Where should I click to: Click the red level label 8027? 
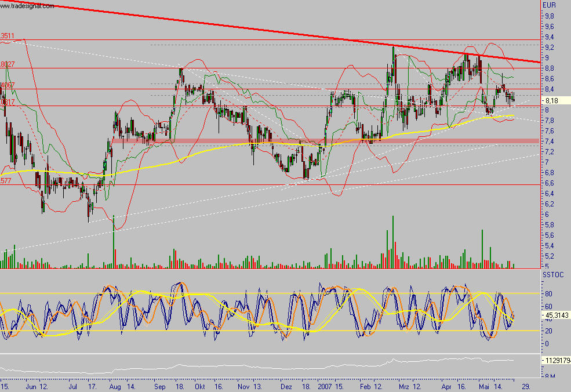8,64
